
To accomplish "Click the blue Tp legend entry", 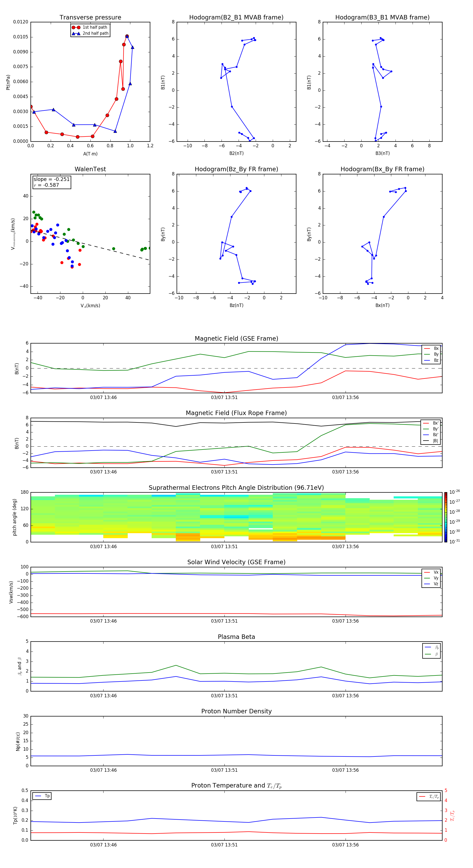I will coord(42,796).
